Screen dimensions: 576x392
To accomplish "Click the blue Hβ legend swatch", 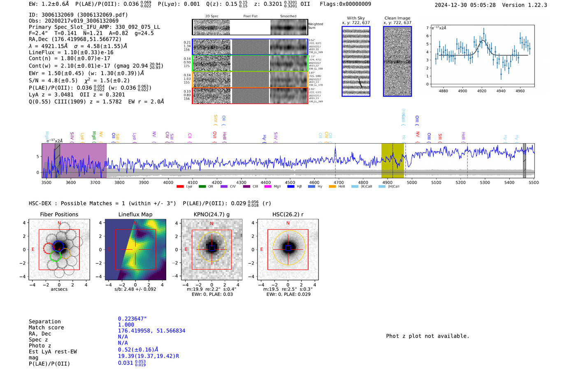I will [291, 187].
